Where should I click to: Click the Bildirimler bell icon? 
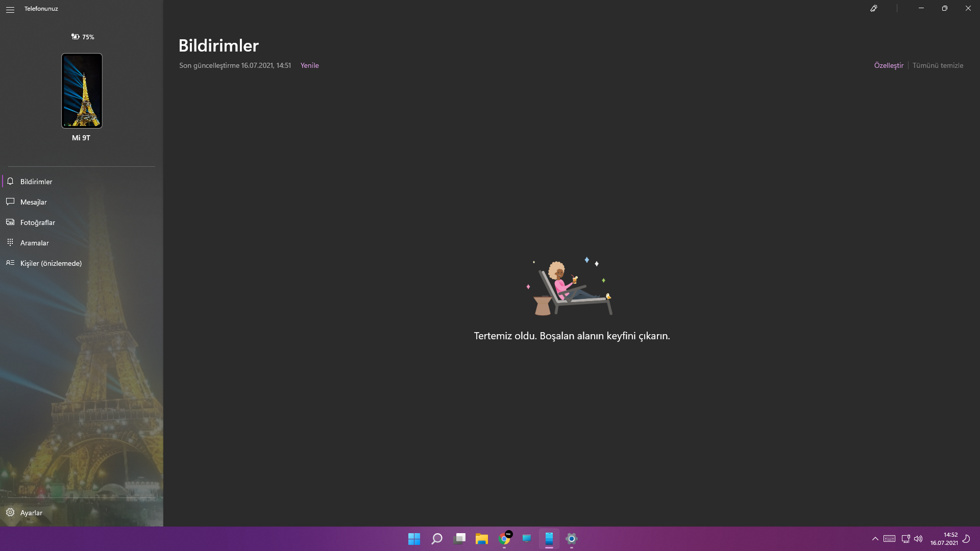point(10,181)
